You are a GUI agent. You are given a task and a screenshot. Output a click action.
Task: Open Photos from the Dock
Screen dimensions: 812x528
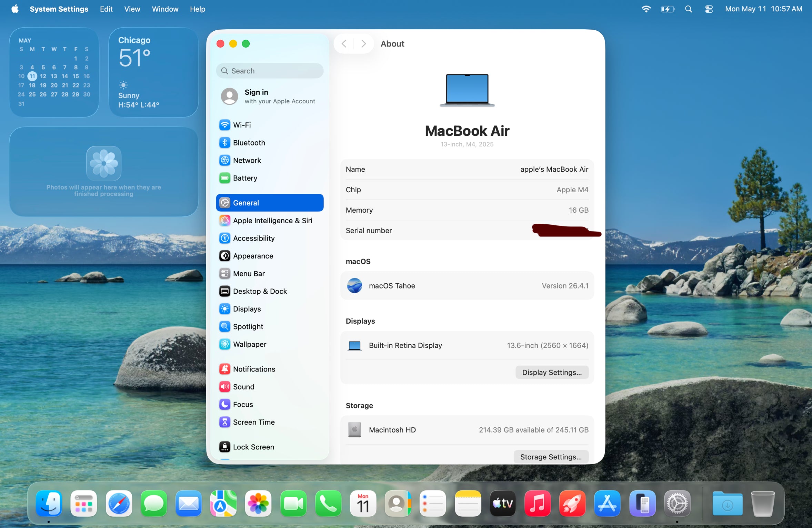[258, 503]
